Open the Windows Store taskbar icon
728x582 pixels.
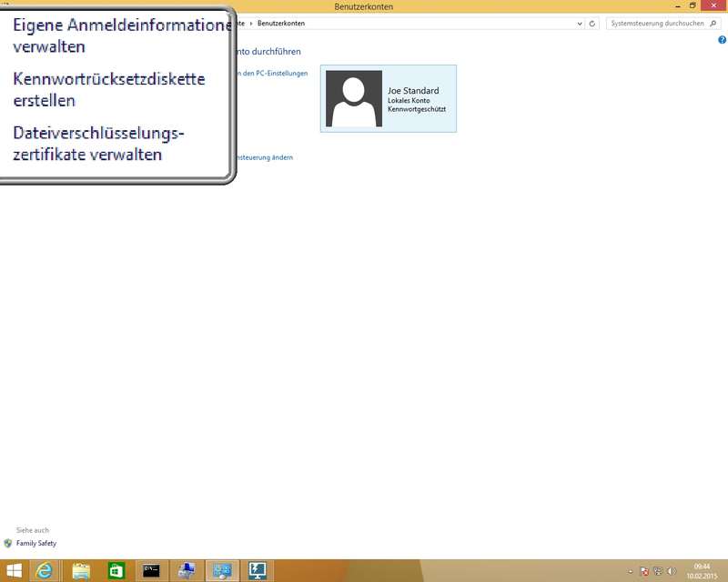(116, 571)
